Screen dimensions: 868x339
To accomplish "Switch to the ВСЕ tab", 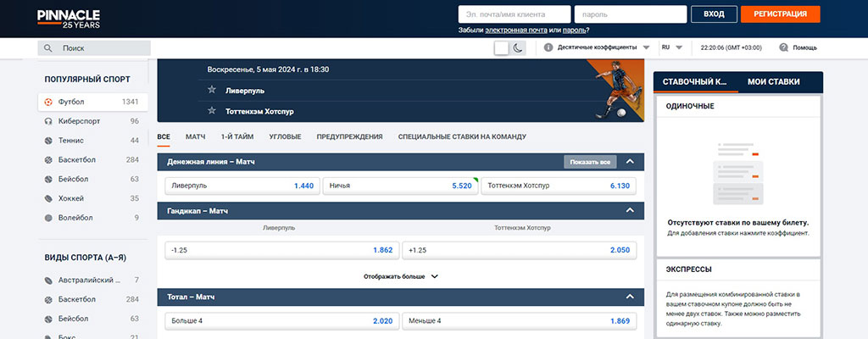I will (164, 136).
